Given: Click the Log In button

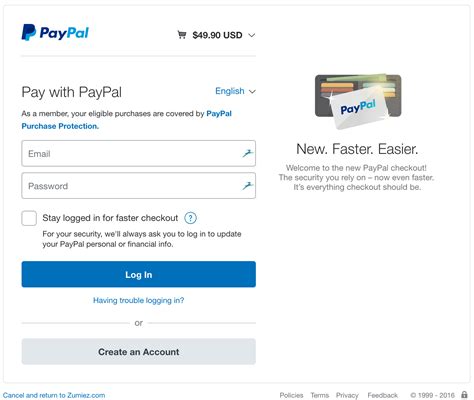Looking at the screenshot, I should pos(139,274).
